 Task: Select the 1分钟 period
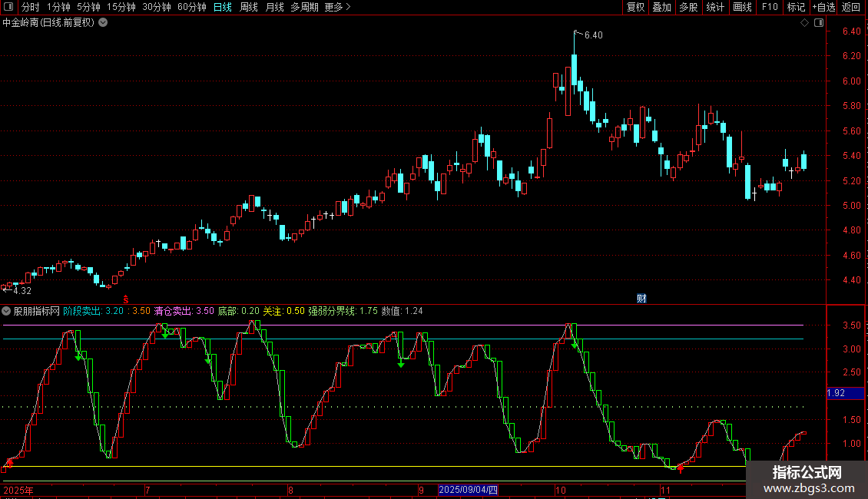58,7
